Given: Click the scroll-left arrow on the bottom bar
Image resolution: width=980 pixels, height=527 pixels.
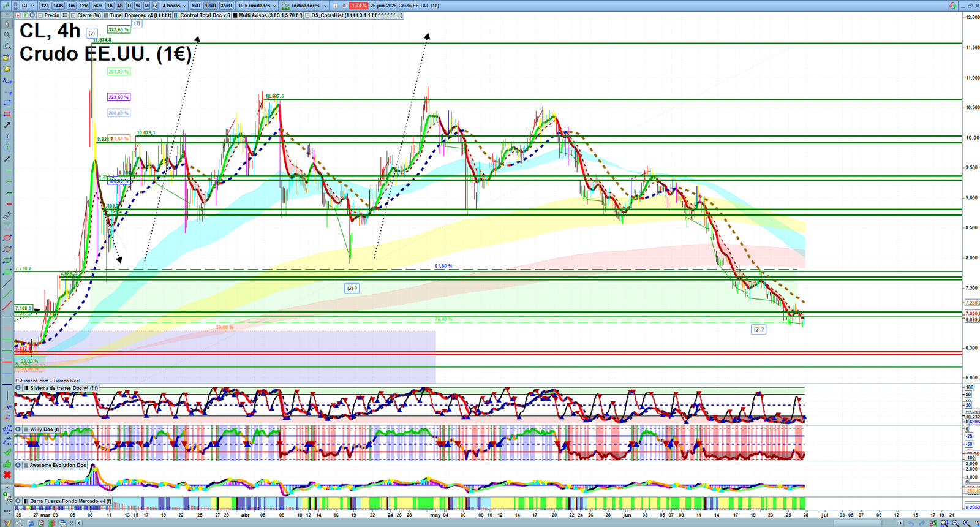Looking at the screenshot, I should pos(78,523).
